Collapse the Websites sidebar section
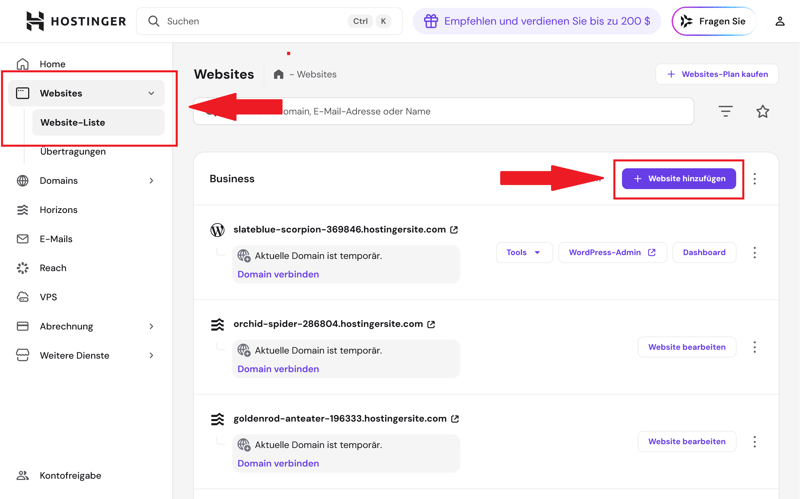The image size is (800, 499). coord(151,93)
